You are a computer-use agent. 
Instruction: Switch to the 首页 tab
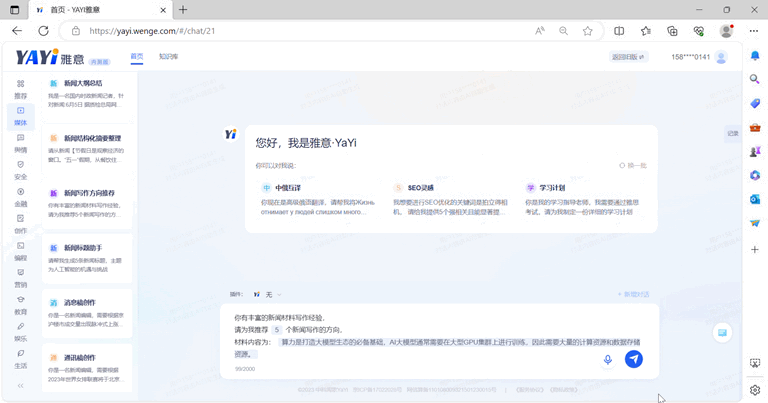[137, 57]
